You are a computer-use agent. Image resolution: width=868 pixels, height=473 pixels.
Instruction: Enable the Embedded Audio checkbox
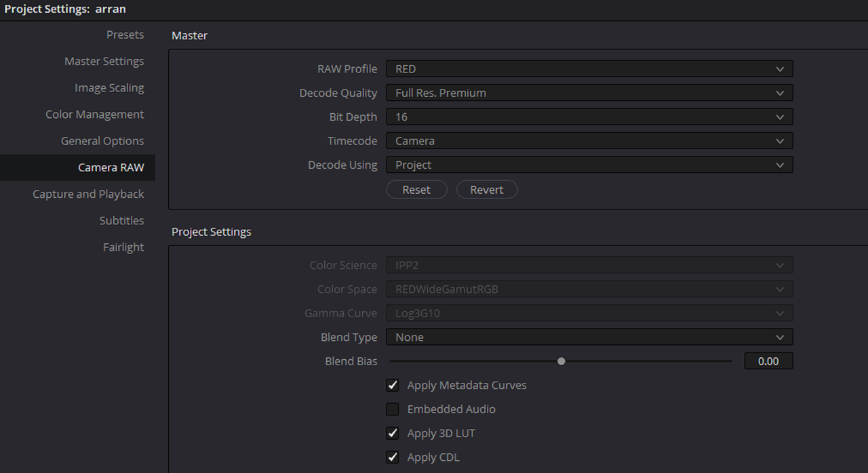[x=393, y=409]
